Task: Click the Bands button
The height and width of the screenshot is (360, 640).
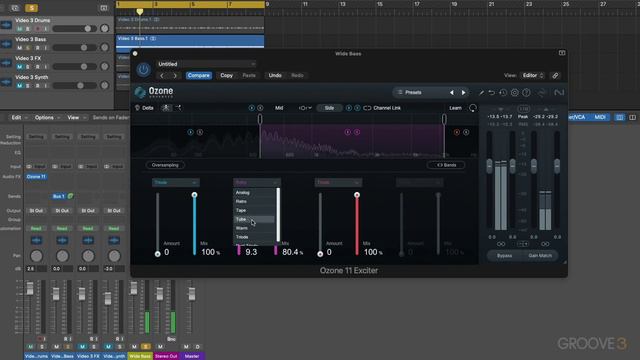Action: pos(446,165)
